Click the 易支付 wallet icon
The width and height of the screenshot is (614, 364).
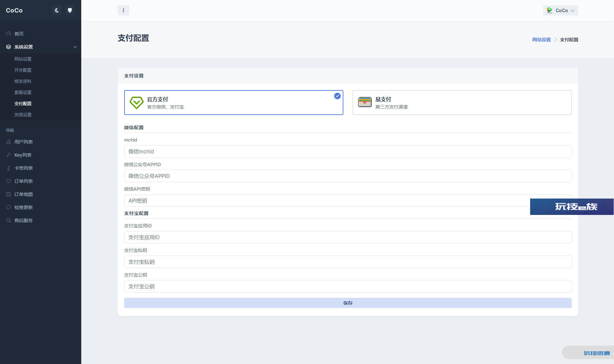tap(365, 102)
